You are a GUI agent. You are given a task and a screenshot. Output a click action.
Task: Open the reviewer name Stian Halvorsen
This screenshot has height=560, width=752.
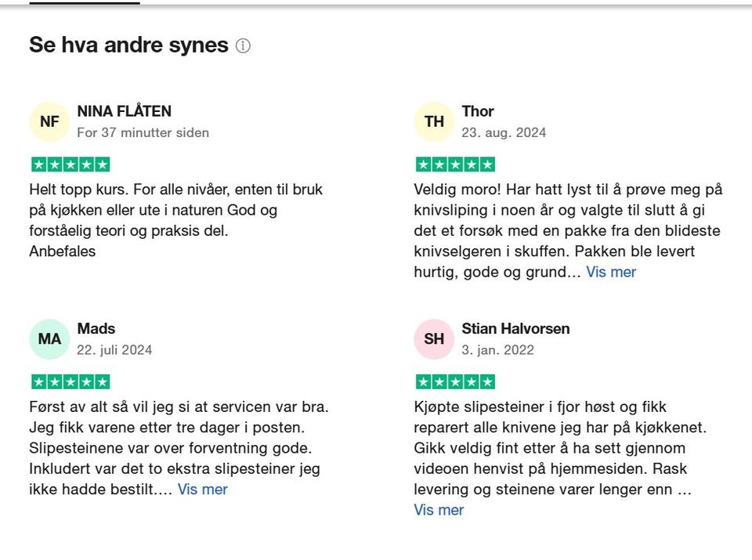(x=515, y=329)
